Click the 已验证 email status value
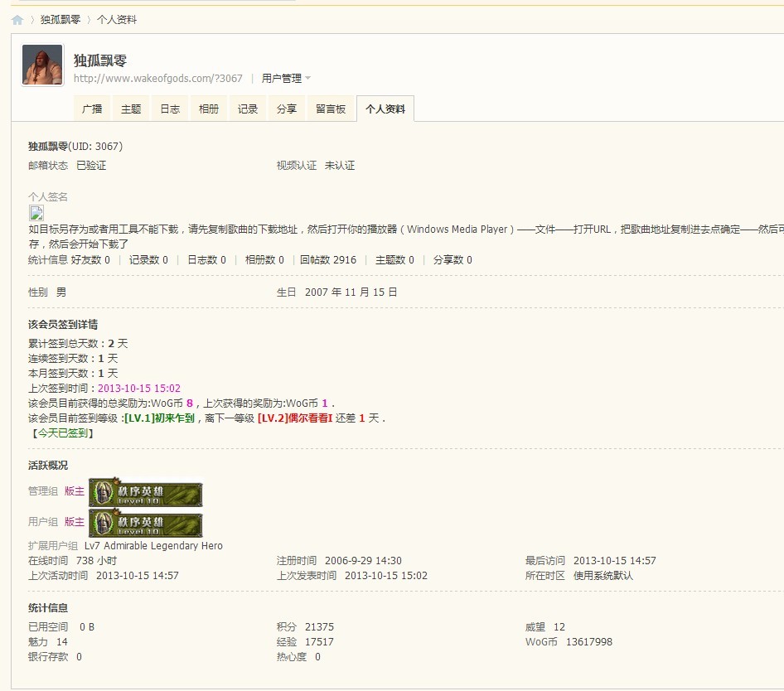 pyautogui.click(x=91, y=166)
